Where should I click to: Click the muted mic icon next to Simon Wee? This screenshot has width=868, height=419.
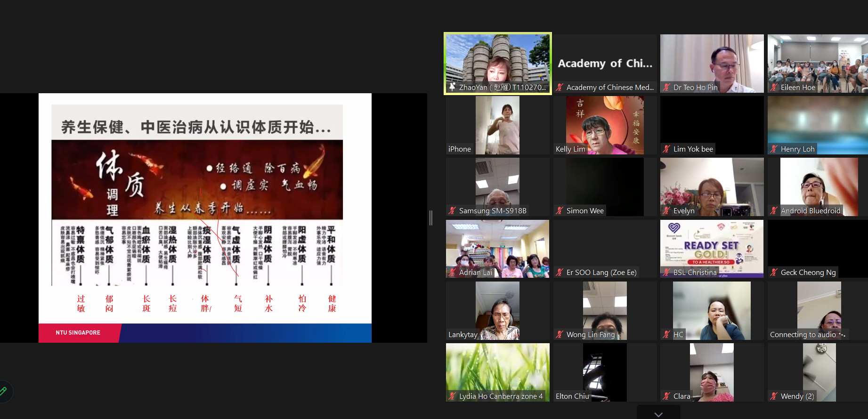tap(560, 211)
